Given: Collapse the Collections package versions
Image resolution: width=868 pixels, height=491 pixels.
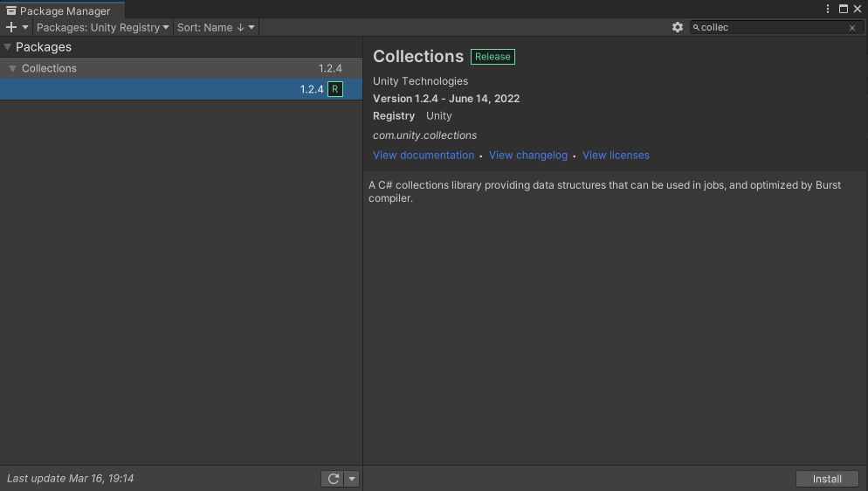Looking at the screenshot, I should pos(12,69).
